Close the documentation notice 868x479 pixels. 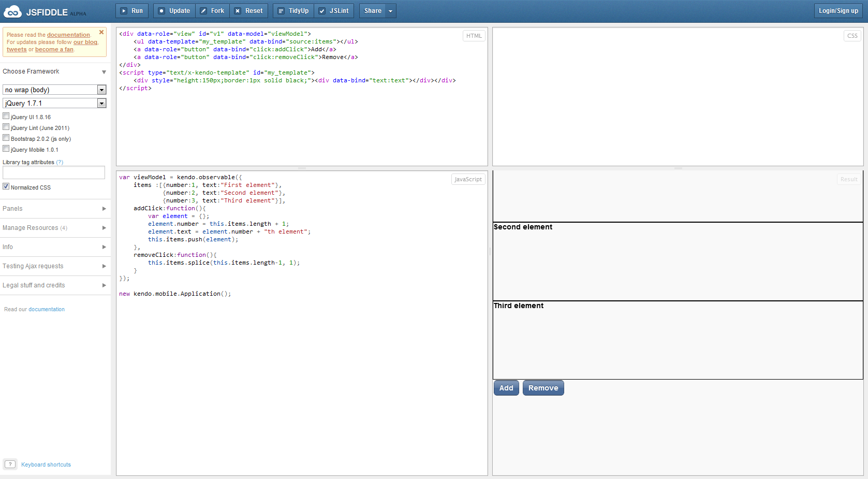[101, 32]
